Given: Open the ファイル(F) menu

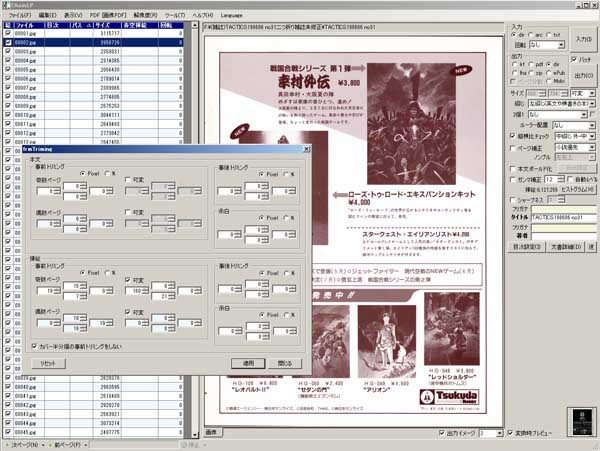Looking at the screenshot, I should click(20, 15).
